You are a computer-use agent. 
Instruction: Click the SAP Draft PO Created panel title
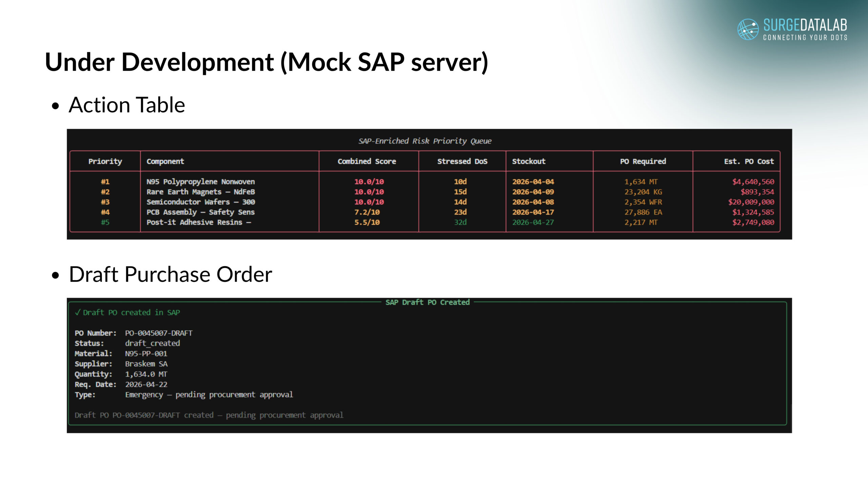pyautogui.click(x=427, y=302)
